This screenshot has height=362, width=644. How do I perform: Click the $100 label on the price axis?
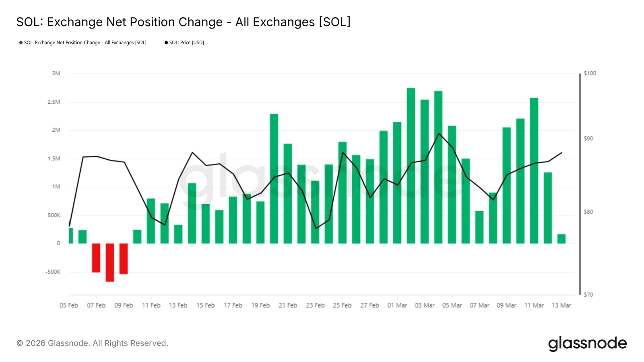coord(590,73)
